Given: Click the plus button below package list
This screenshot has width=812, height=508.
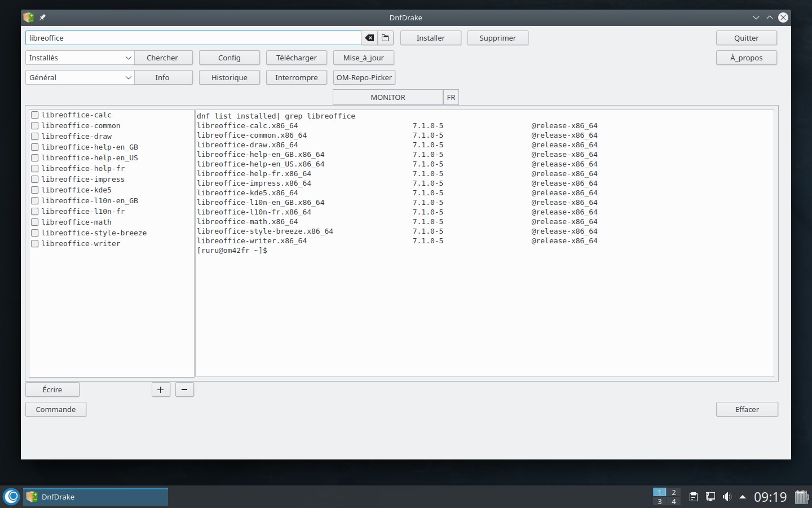Looking at the screenshot, I should (x=161, y=389).
